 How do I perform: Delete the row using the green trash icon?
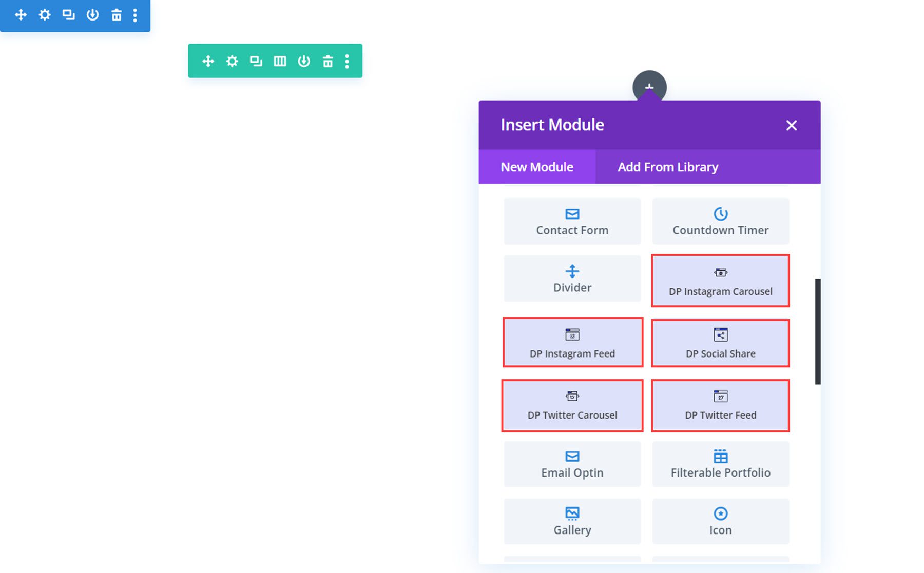pos(328,61)
